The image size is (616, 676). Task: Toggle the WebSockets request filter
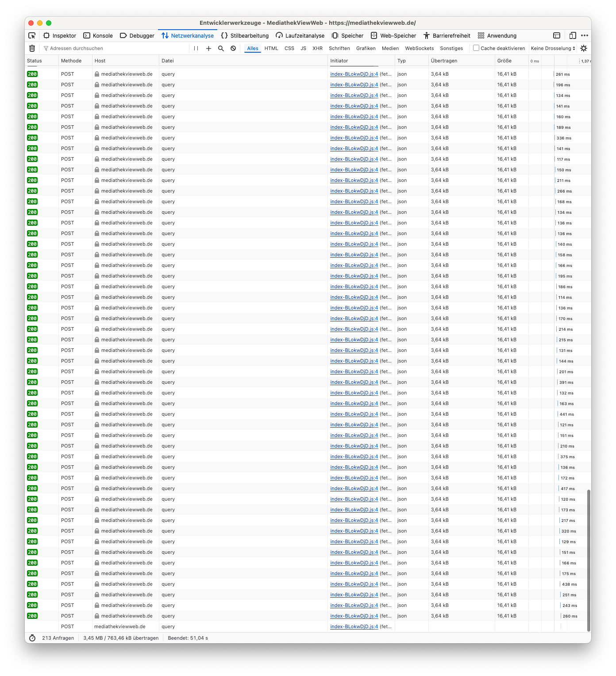click(419, 48)
